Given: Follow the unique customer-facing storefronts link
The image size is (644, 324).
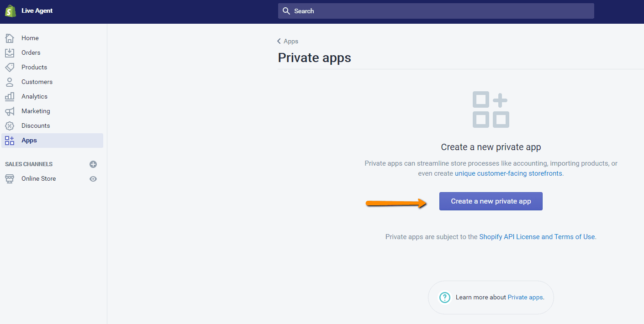Looking at the screenshot, I should point(508,173).
